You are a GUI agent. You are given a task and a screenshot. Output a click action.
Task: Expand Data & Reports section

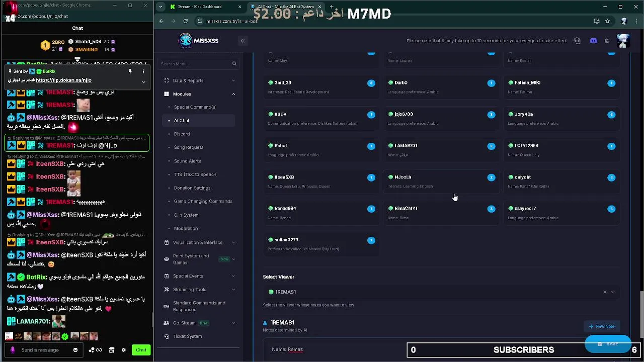pyautogui.click(x=199, y=80)
